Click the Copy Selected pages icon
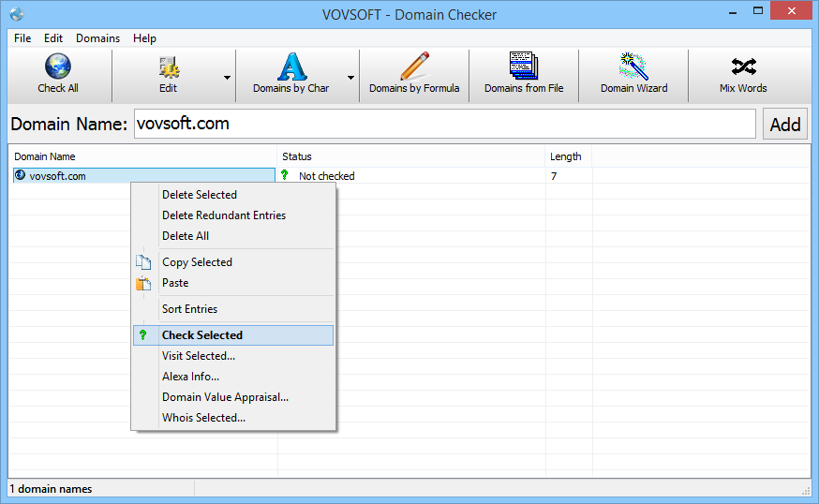 [143, 262]
